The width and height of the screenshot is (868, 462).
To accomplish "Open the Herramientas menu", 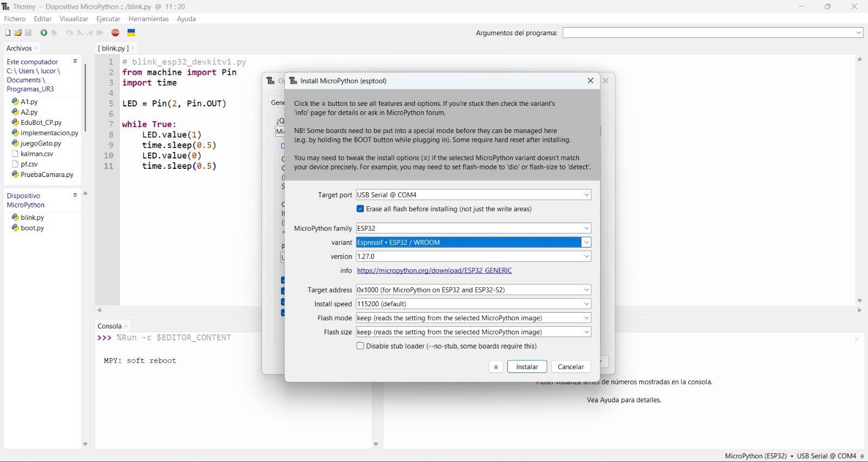I will [x=149, y=19].
